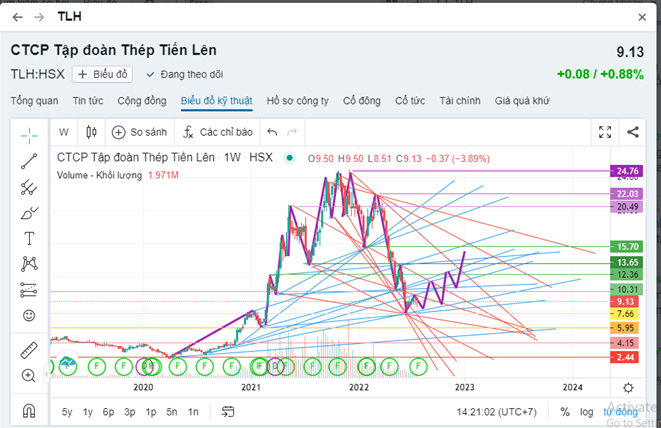Go forward with the right arrow
This screenshot has height=428, width=661.
tap(39, 17)
